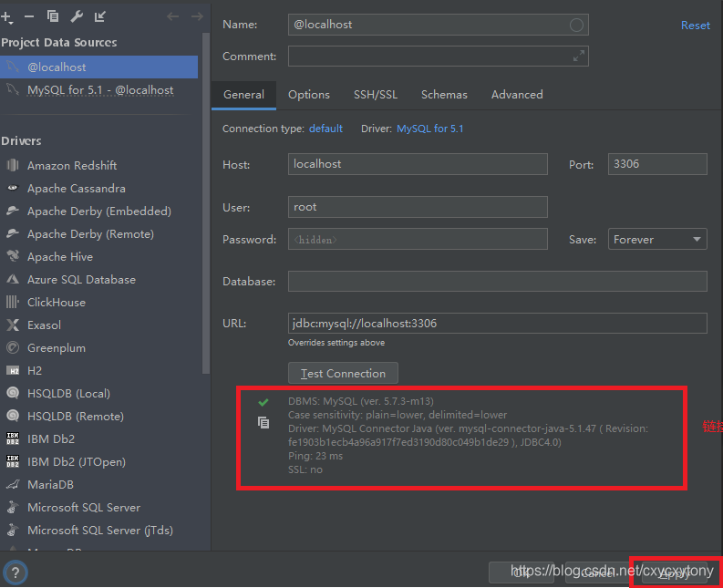Select Apache Derby (Remote) driver icon
The height and width of the screenshot is (588, 723).
point(13,233)
